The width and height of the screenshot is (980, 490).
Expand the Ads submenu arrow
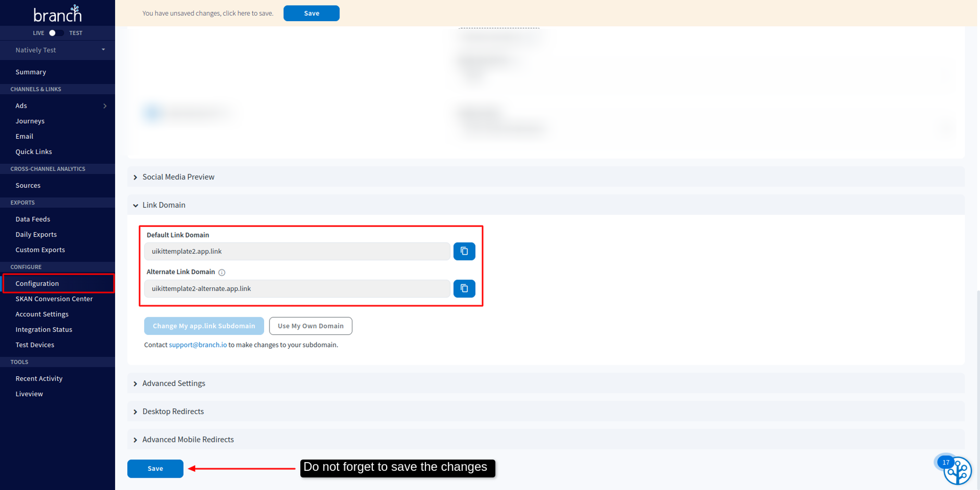click(x=105, y=106)
